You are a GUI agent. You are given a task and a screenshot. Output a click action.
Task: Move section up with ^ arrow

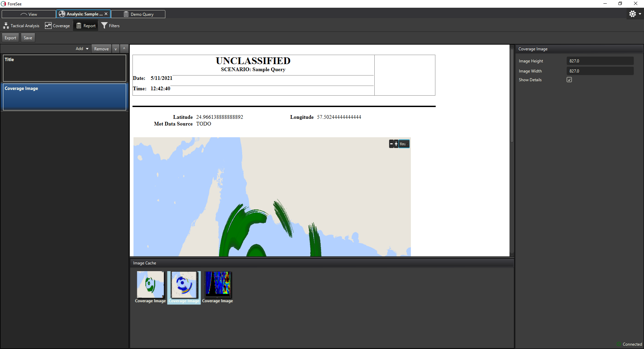pyautogui.click(x=124, y=49)
